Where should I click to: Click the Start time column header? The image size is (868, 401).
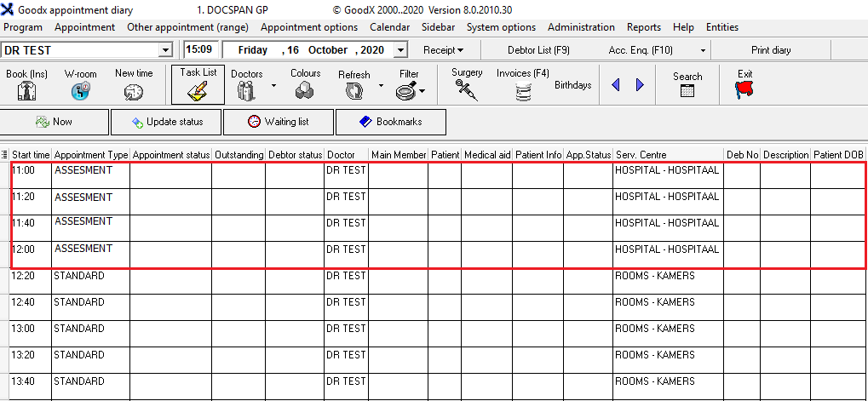[31, 155]
